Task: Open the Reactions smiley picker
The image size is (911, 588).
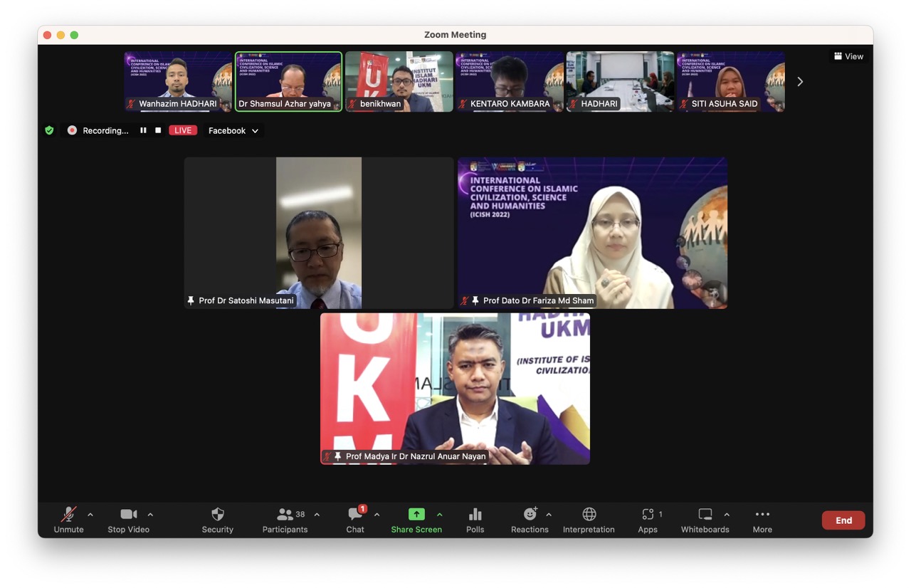Action: tap(530, 520)
